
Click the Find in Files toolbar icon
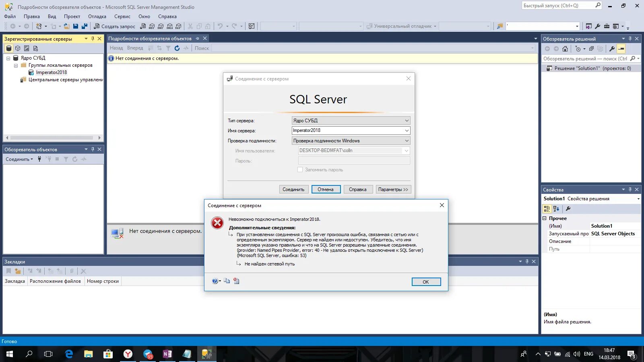tap(500, 26)
